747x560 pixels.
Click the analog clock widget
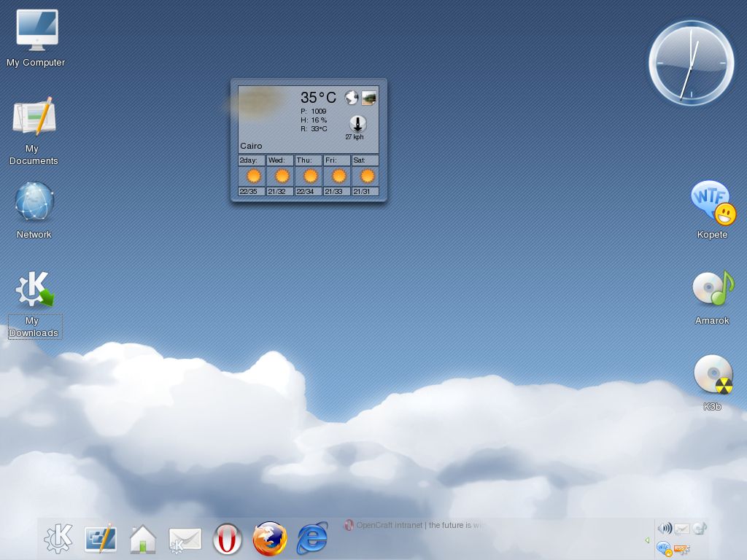692,63
